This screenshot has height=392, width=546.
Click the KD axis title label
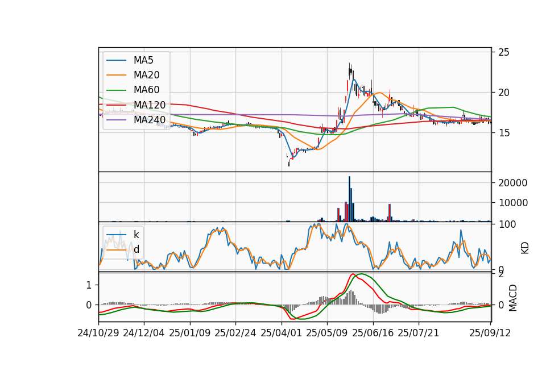point(525,248)
